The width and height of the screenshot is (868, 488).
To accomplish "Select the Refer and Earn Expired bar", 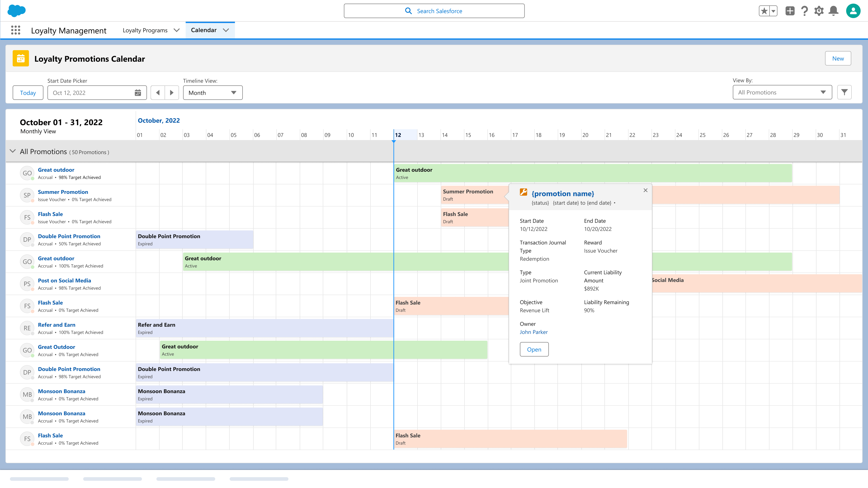I will 265,328.
